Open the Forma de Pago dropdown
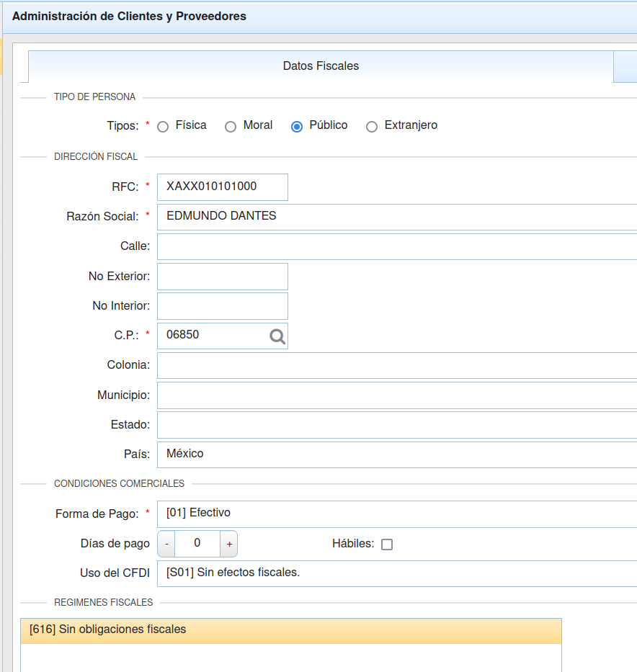637x672 pixels. click(397, 514)
